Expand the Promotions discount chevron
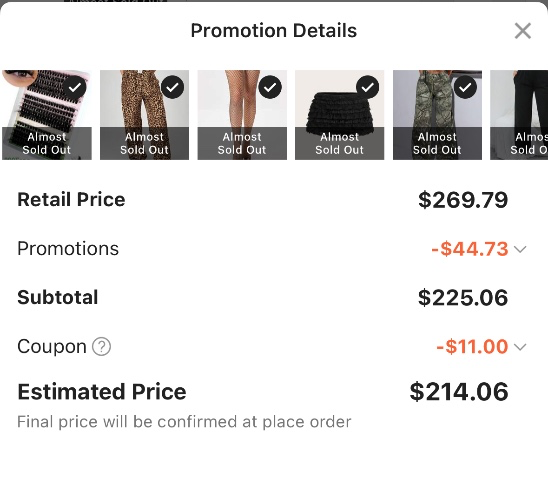Viewport: 548px width, 500px height. click(x=520, y=249)
